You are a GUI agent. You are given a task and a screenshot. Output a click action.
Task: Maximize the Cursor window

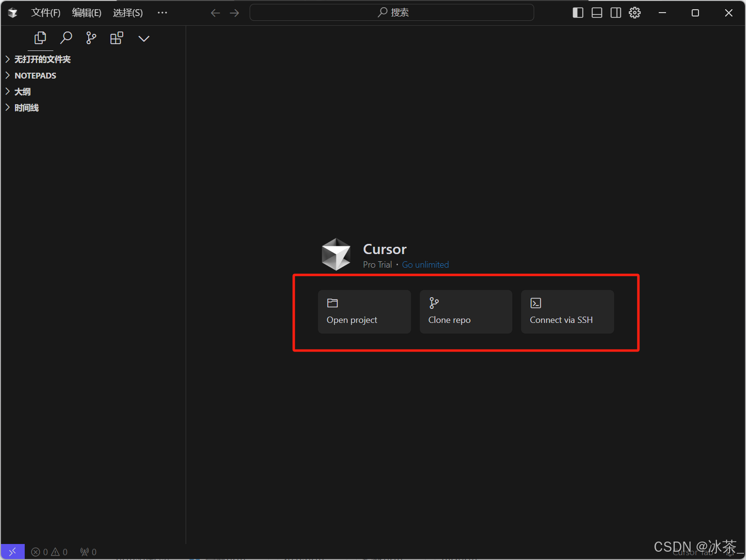click(x=696, y=13)
